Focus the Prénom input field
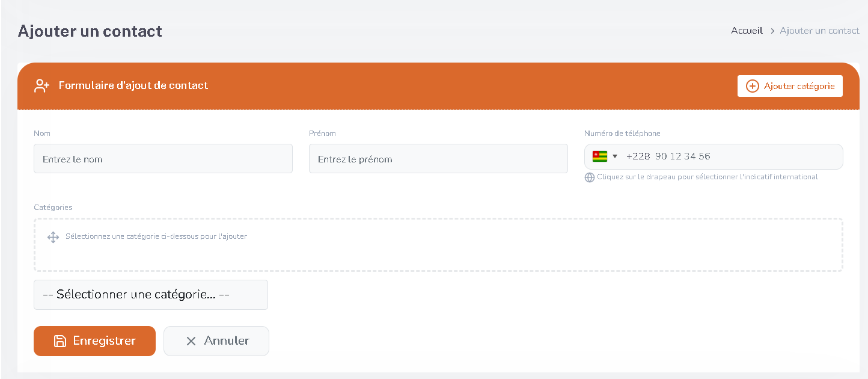 [x=438, y=159]
